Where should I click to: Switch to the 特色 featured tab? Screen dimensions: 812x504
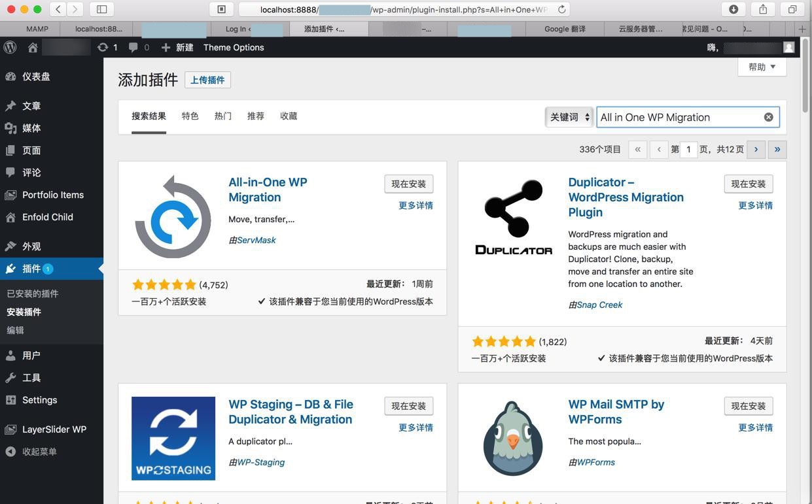click(x=190, y=116)
